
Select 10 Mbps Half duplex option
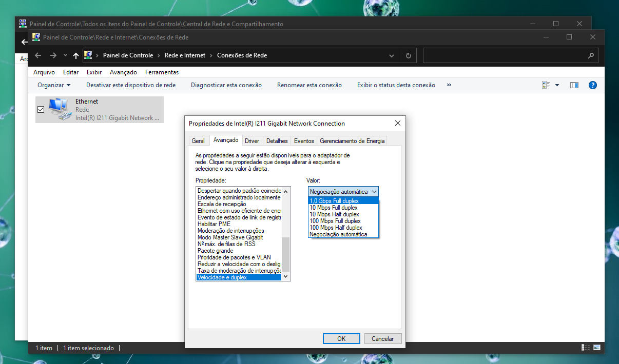343,214
